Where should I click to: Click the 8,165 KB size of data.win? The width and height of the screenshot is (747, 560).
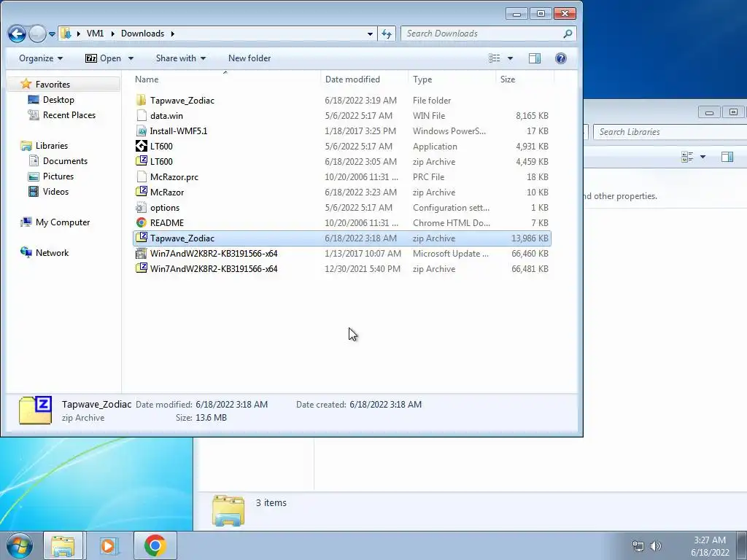[x=532, y=116]
